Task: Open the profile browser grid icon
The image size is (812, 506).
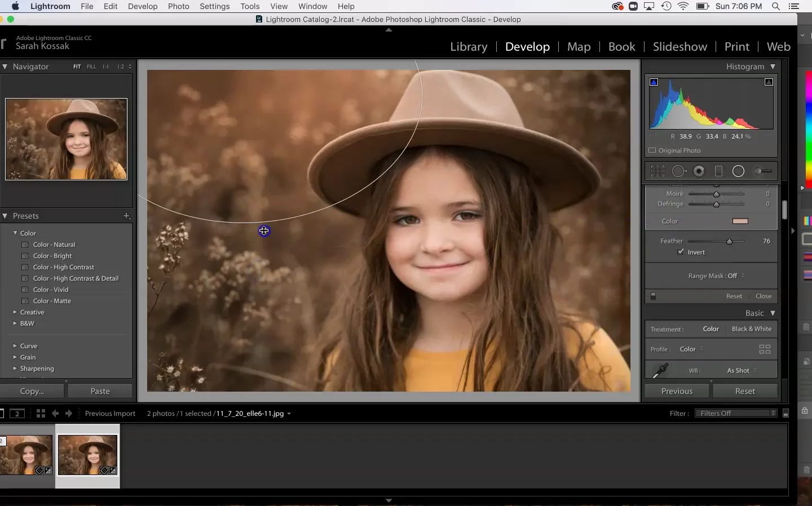Action: (765, 349)
